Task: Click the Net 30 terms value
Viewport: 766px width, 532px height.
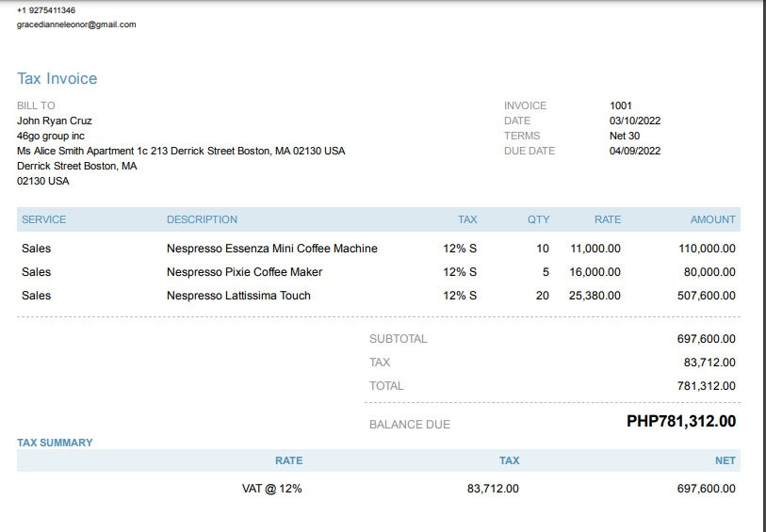Action: (x=625, y=136)
